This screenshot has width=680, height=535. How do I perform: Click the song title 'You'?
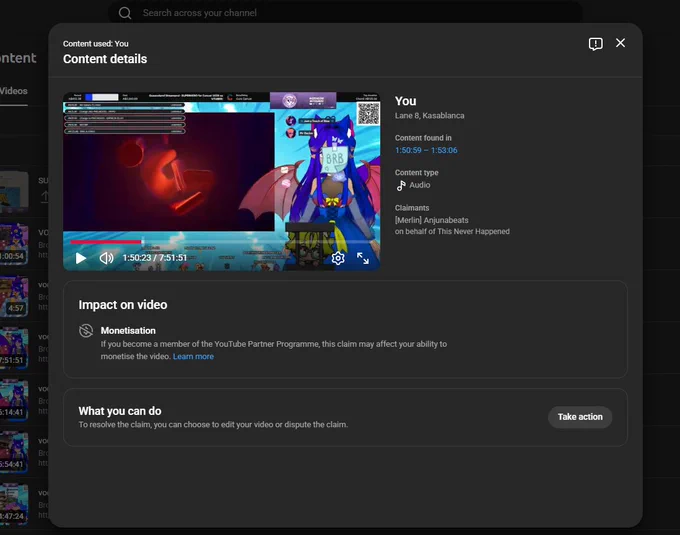point(405,101)
